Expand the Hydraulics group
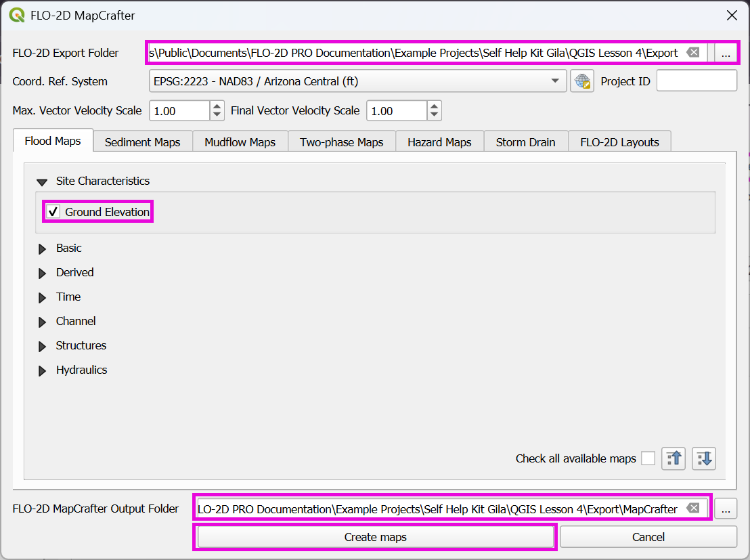The width and height of the screenshot is (750, 560). click(42, 370)
